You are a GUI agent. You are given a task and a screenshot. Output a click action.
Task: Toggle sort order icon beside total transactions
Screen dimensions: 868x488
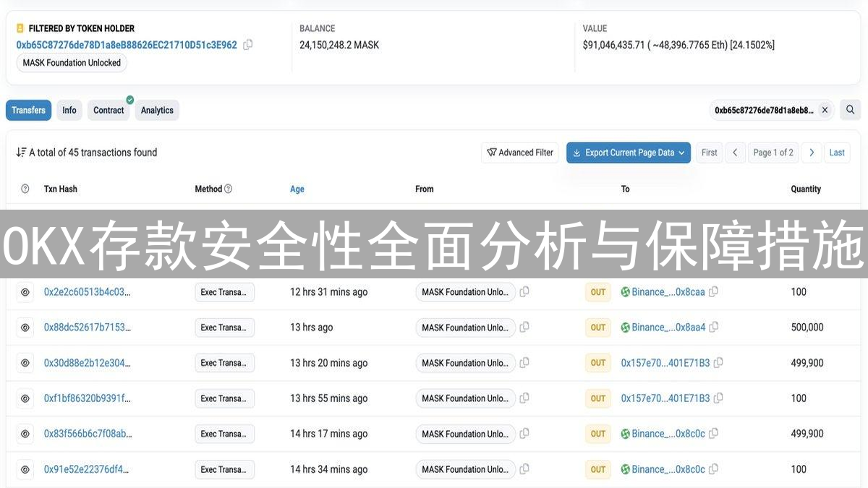click(x=21, y=153)
